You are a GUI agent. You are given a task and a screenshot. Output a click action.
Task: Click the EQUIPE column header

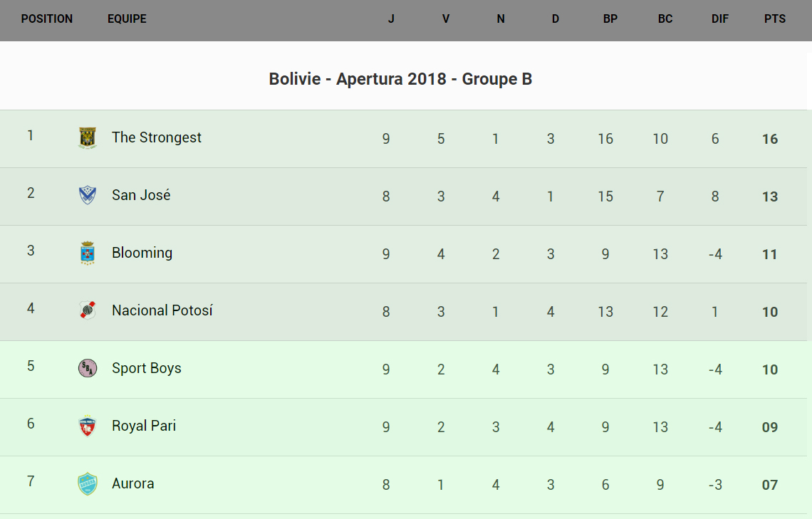(127, 19)
